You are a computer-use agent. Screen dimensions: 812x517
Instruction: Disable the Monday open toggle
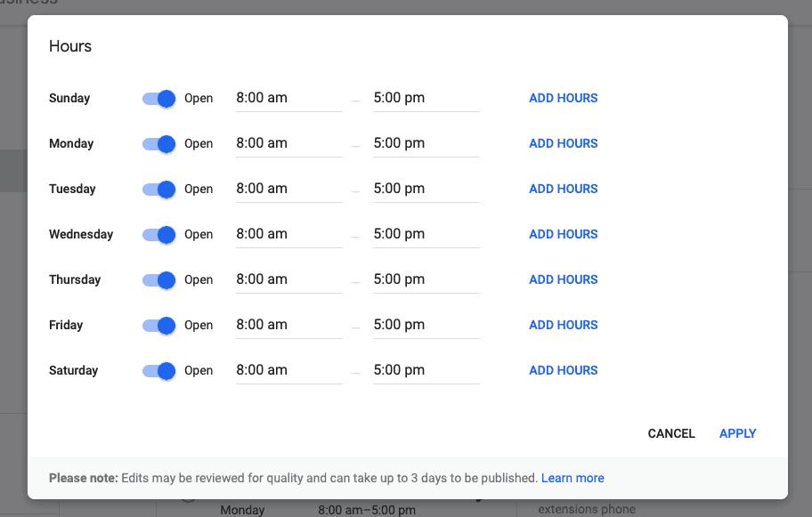[158, 144]
